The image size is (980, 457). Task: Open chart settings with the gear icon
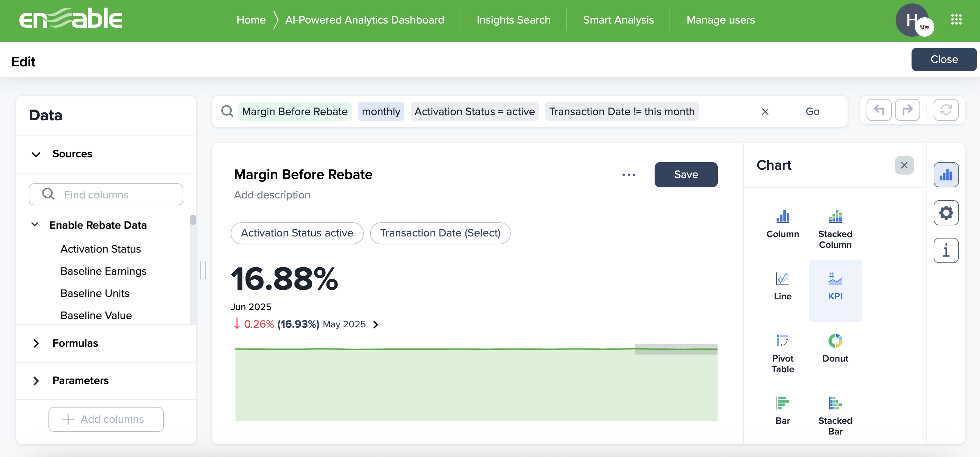coord(946,213)
